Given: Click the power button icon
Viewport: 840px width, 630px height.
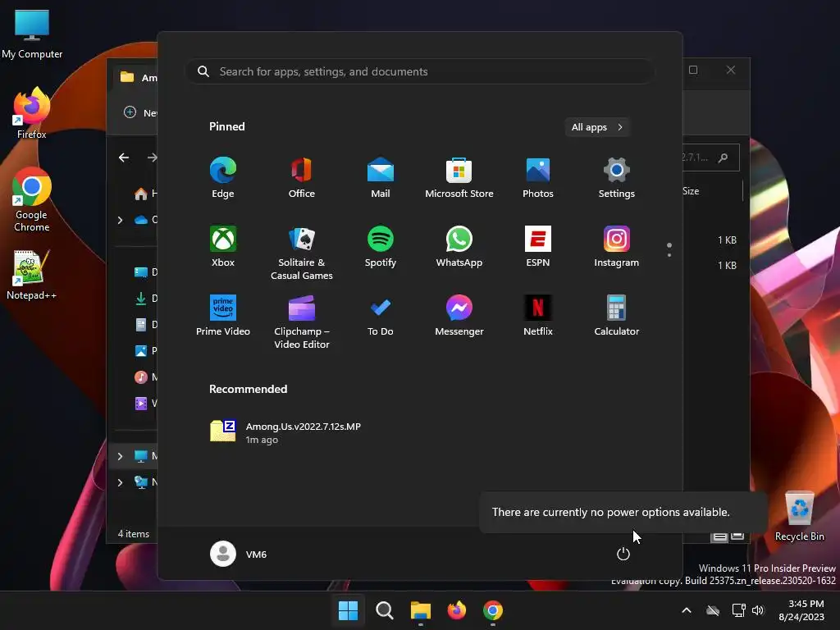Looking at the screenshot, I should click(623, 554).
